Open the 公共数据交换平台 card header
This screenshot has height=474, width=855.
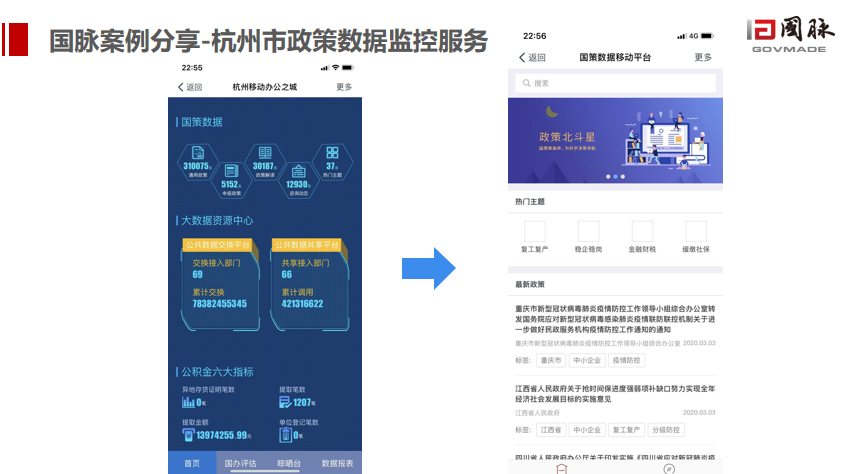point(218,245)
